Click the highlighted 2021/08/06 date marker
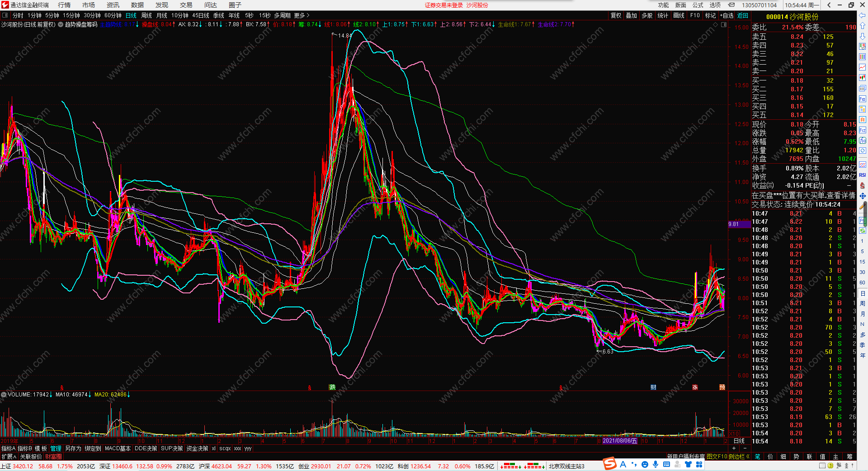868x471 pixels. (x=620, y=441)
